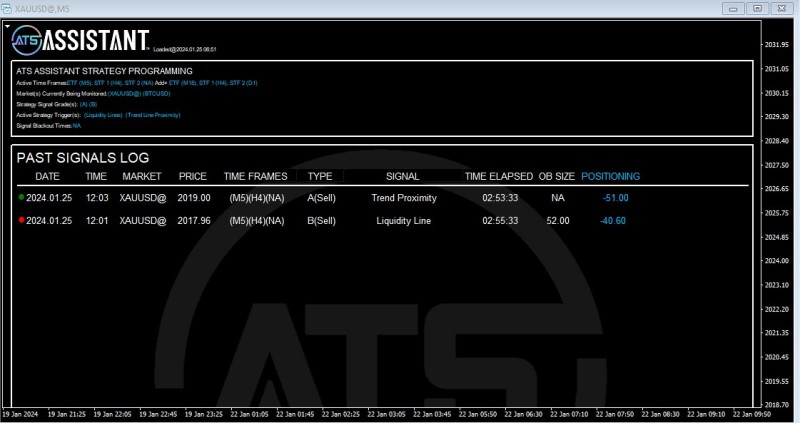
Task: Click the date cell in the 12:01 row
Action: pos(49,221)
